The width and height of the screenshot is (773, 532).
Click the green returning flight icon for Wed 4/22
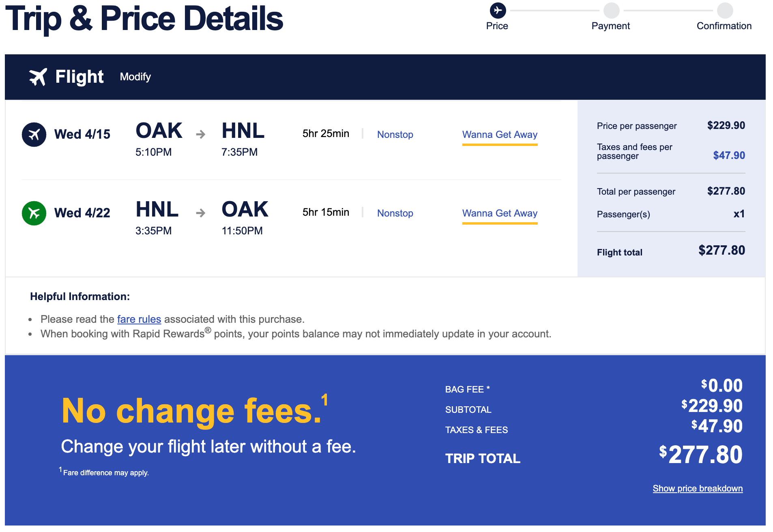pyautogui.click(x=34, y=213)
